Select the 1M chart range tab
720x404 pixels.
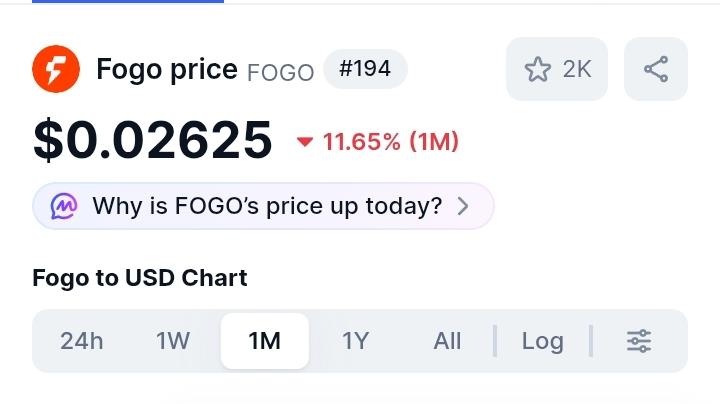click(x=265, y=341)
